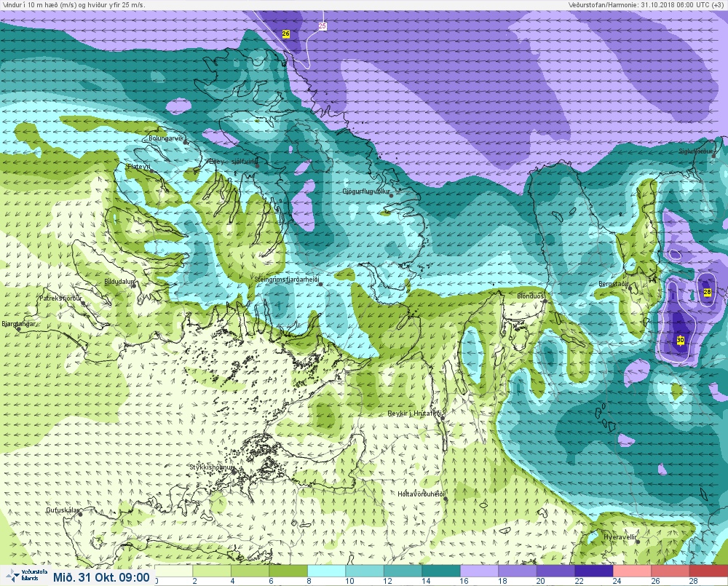Image resolution: width=728 pixels, height=586 pixels.
Task: Click the light green 2–4 m/s legend swatch
Action: coord(212,571)
